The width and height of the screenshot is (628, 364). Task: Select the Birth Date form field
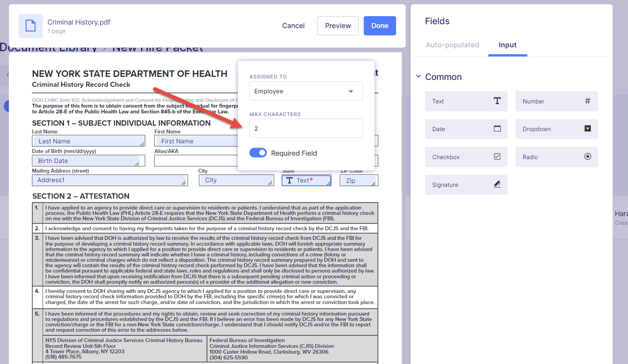coord(86,161)
